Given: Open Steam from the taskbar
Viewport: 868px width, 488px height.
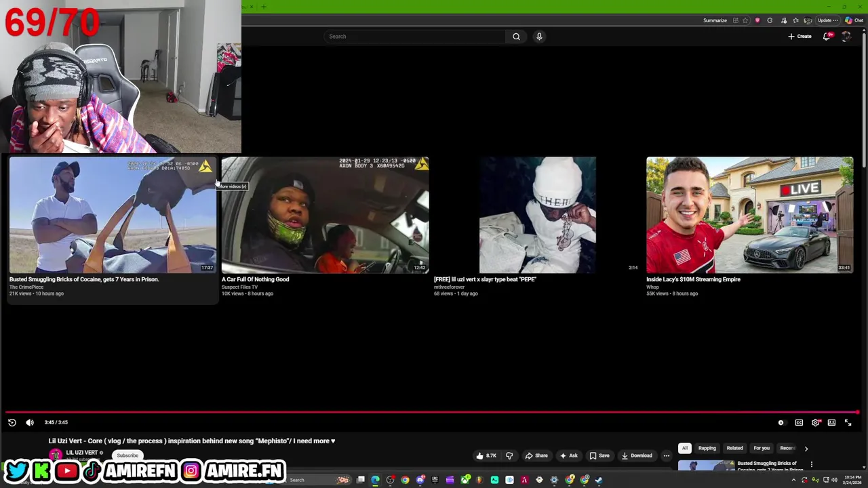Looking at the screenshot, I should pyautogui.click(x=599, y=480).
